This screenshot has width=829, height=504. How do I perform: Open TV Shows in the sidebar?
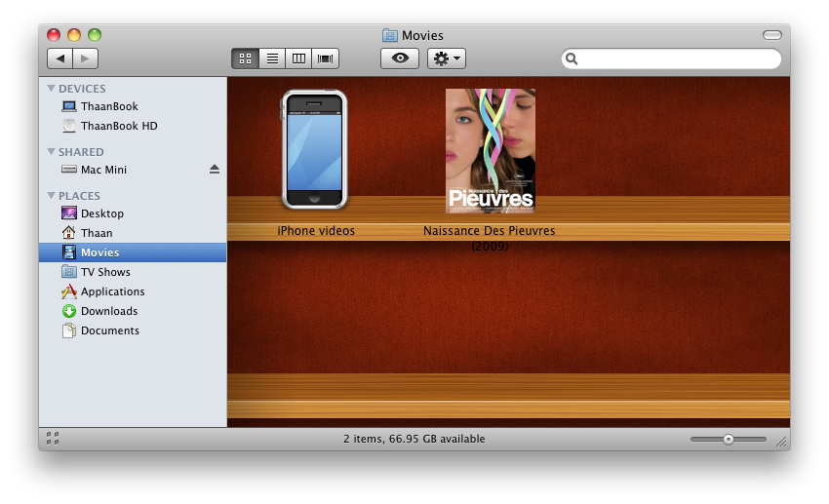133,272
